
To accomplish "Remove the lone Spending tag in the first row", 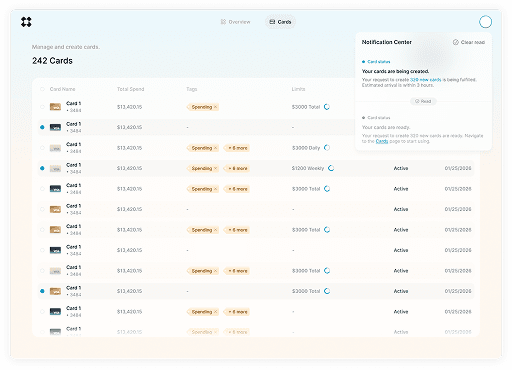I will [215, 107].
